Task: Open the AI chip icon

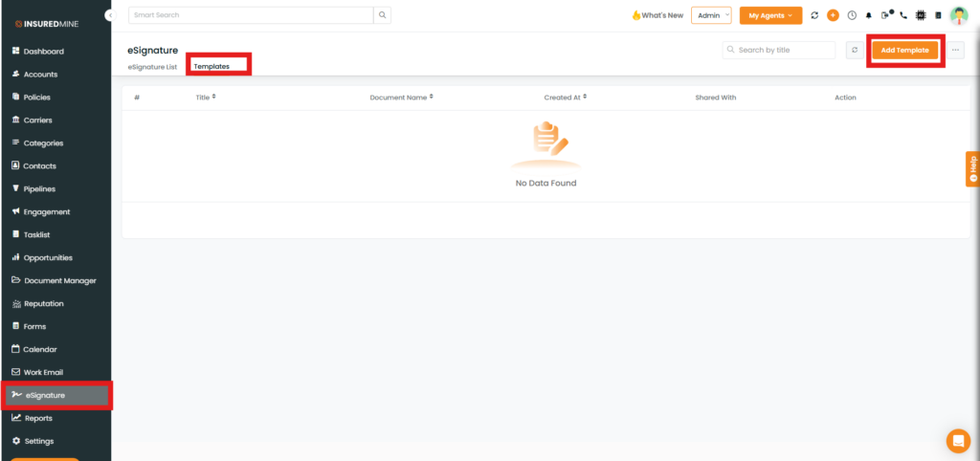Action: 921,15
